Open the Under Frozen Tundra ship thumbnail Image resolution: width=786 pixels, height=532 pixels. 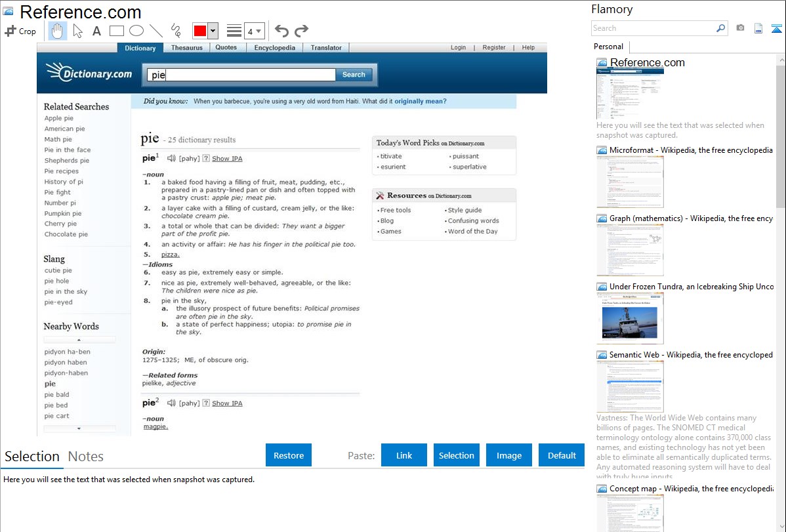pyautogui.click(x=630, y=318)
